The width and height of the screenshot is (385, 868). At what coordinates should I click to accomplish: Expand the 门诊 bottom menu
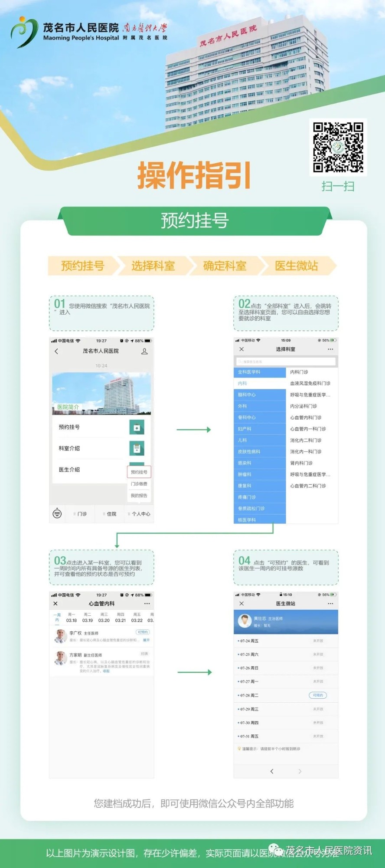(x=81, y=514)
